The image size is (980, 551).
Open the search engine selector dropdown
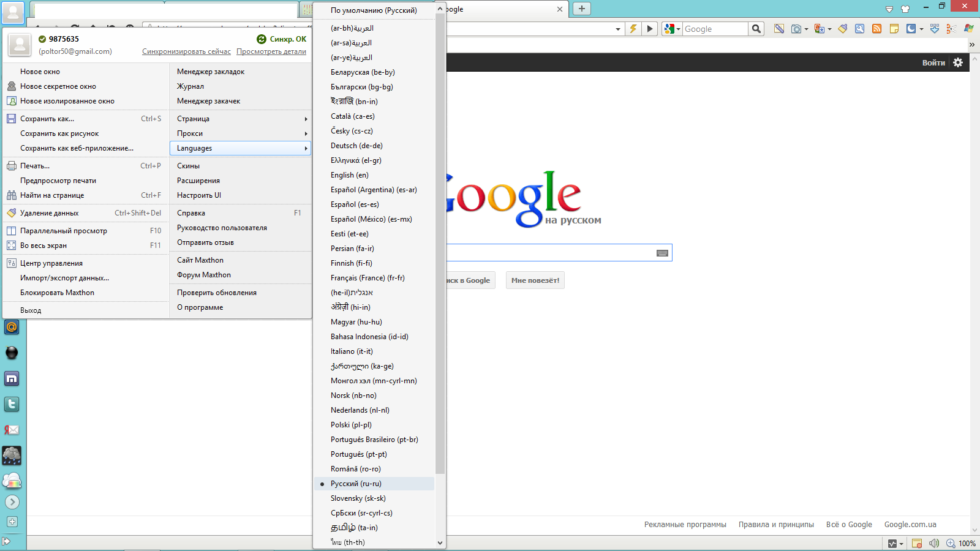click(x=672, y=29)
